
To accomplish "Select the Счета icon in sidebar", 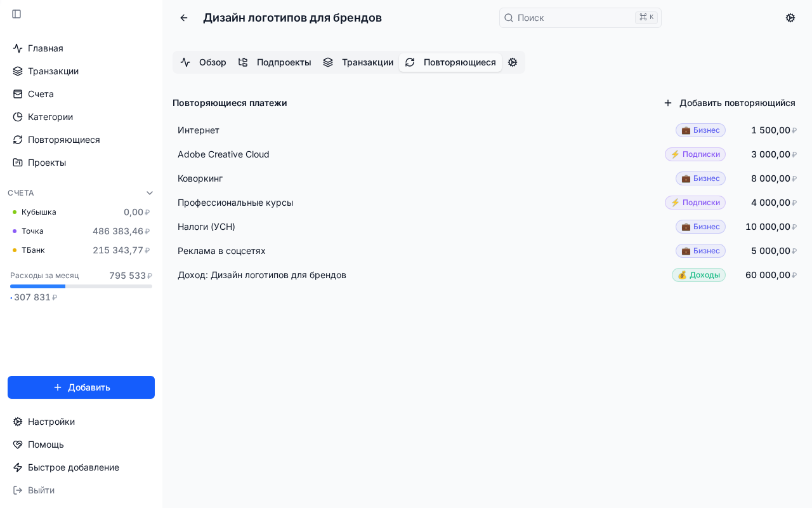I will click(17, 94).
